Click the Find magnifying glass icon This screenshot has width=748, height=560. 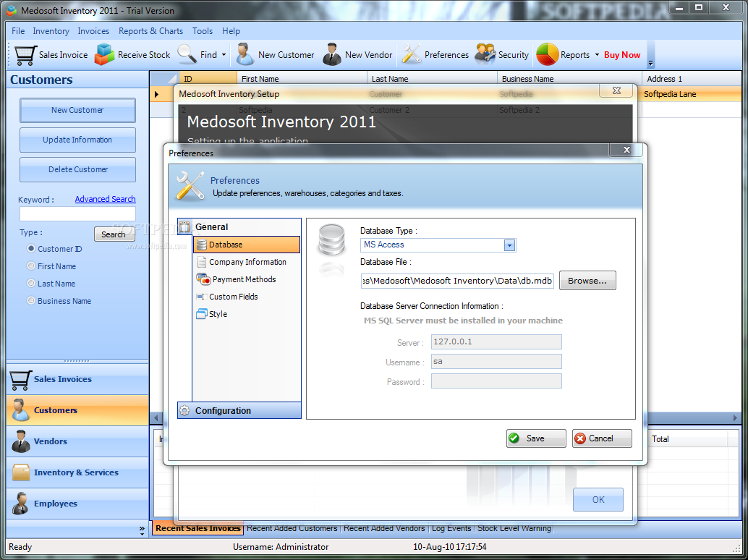point(187,54)
